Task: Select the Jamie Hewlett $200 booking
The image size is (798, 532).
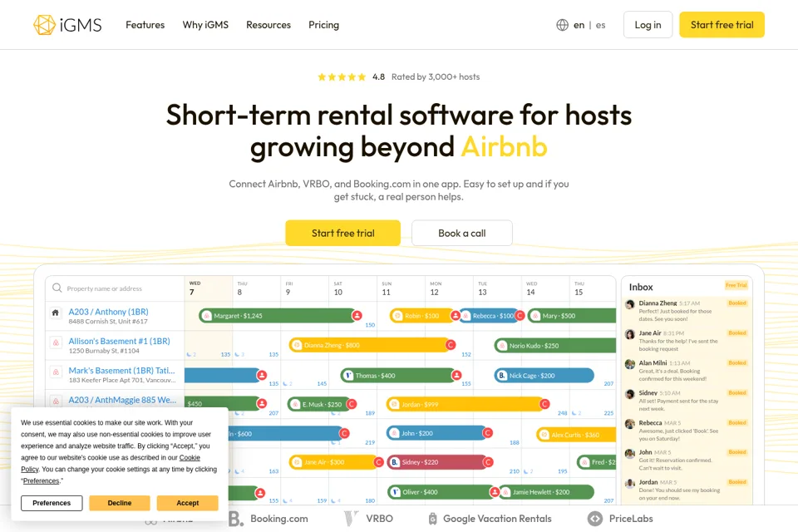Action: tap(547, 492)
